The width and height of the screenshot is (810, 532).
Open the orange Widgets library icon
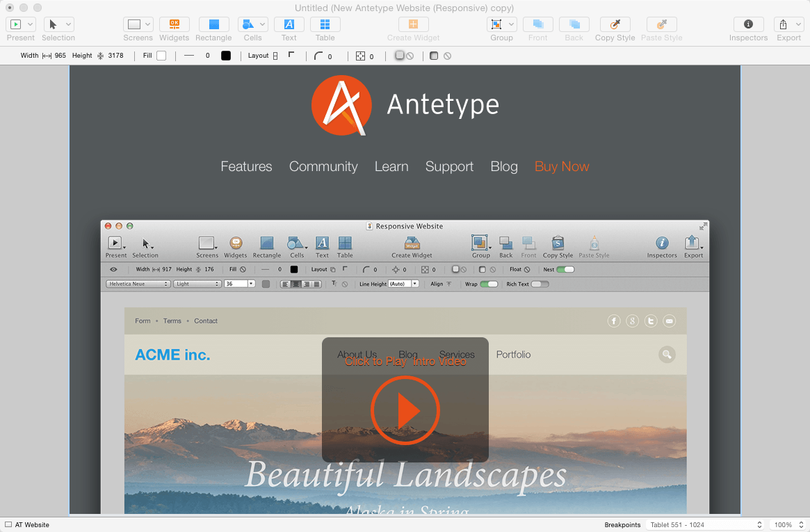(x=174, y=24)
